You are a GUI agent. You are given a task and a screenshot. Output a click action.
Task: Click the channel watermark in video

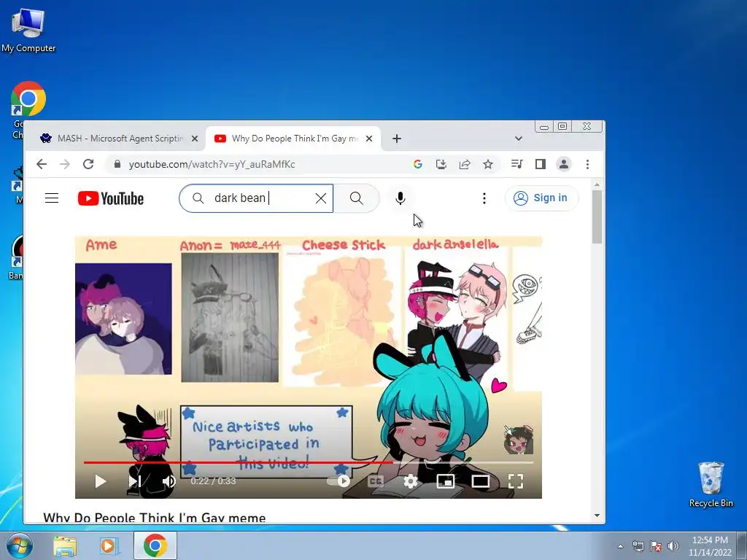tap(519, 440)
